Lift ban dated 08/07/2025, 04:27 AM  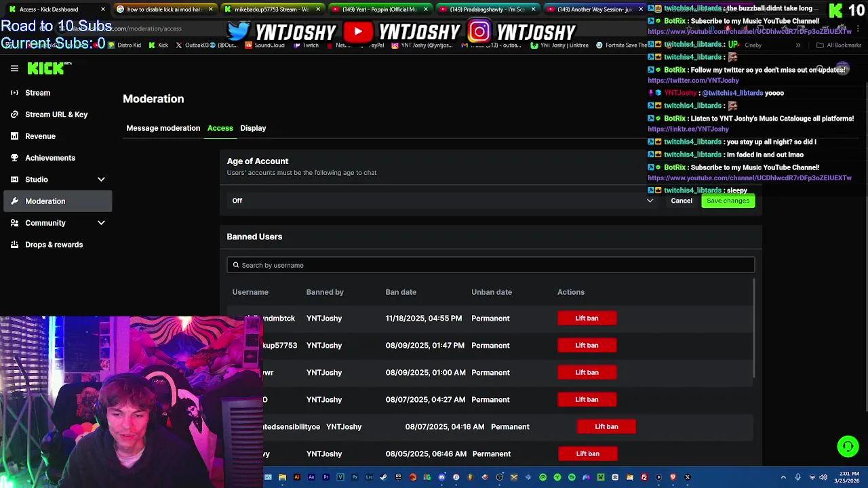tap(587, 399)
